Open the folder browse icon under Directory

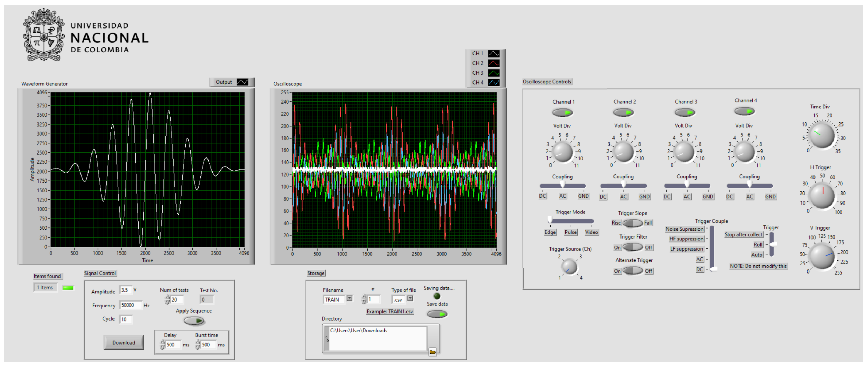(433, 352)
